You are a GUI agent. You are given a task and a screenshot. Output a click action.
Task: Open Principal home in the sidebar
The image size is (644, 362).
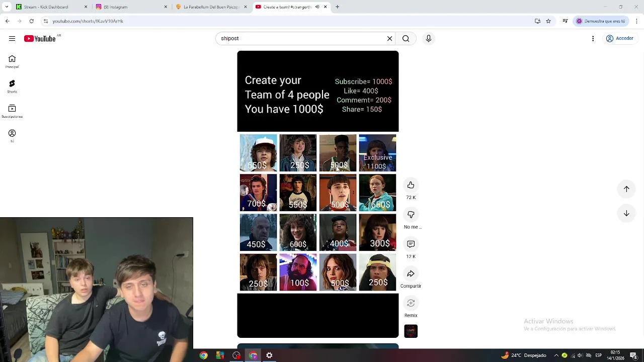(x=12, y=62)
